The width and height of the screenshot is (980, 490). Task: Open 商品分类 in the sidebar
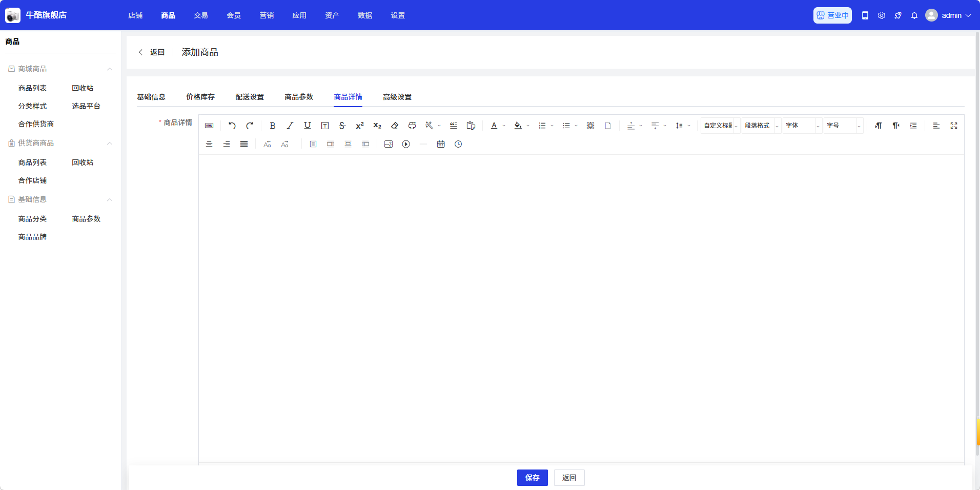click(32, 219)
